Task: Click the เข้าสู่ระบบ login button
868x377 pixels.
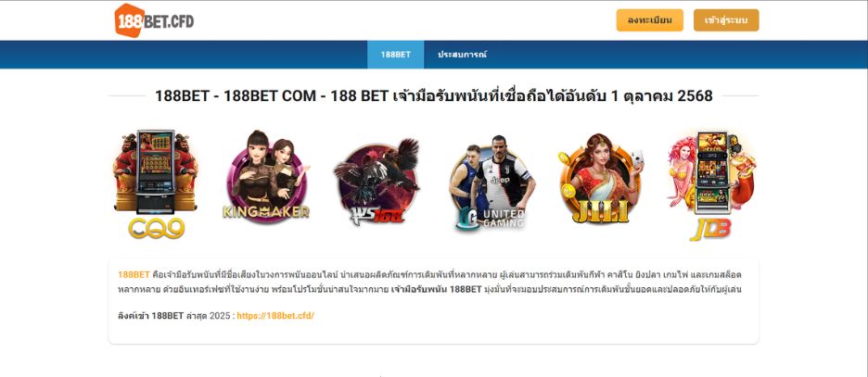Action: pyautogui.click(x=726, y=20)
